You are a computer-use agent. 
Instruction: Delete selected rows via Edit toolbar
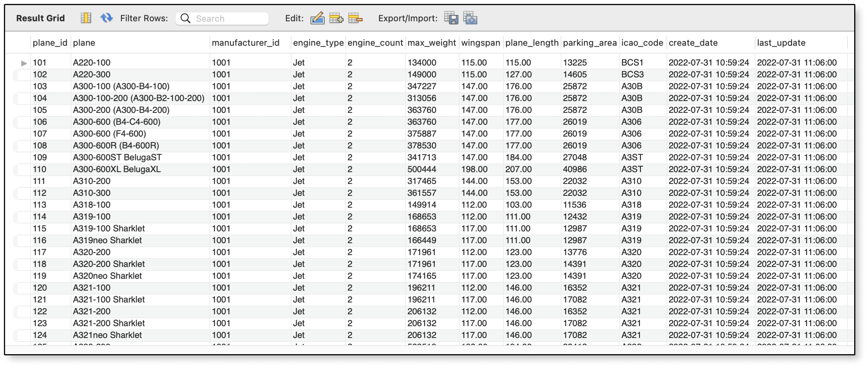point(355,18)
